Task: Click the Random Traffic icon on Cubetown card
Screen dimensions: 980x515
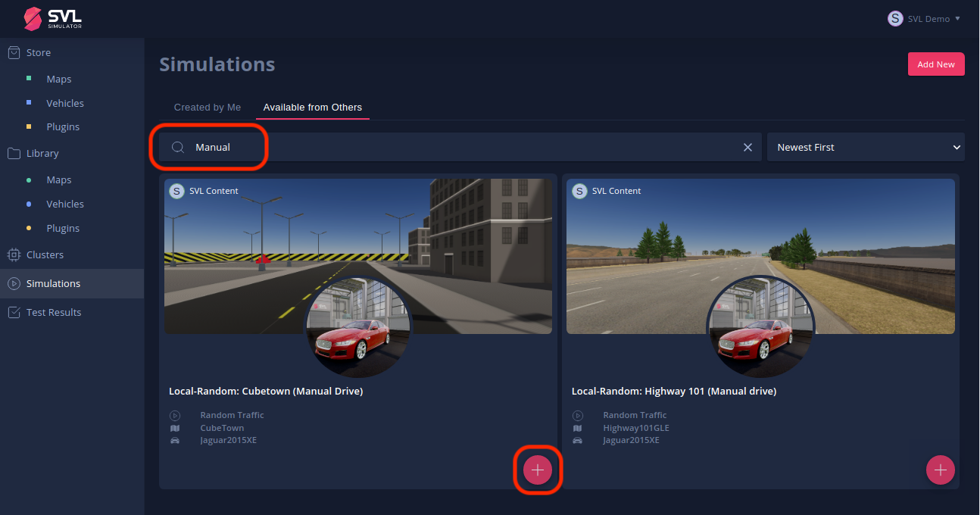Action: coord(175,415)
